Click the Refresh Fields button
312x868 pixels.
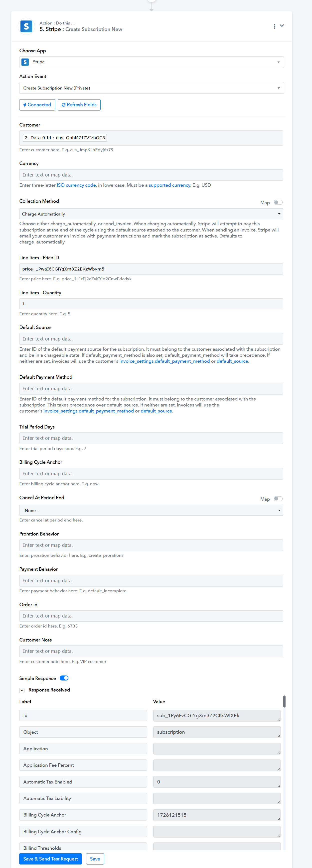tap(79, 105)
